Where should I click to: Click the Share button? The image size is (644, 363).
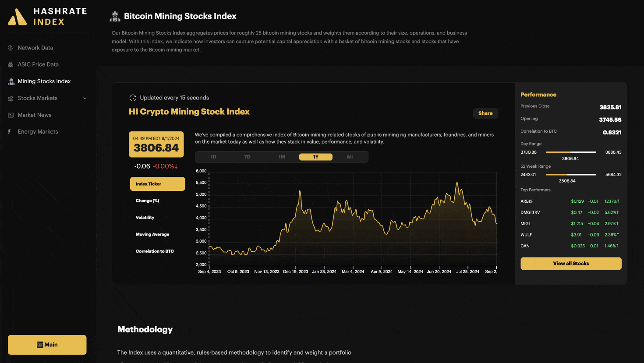click(485, 113)
